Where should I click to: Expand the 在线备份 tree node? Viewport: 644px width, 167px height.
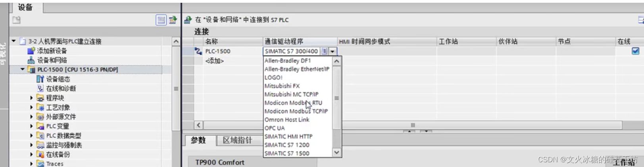coord(32,154)
